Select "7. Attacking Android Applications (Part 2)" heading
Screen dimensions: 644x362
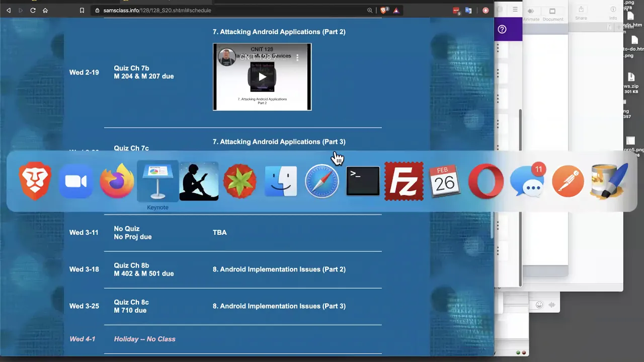click(x=279, y=32)
